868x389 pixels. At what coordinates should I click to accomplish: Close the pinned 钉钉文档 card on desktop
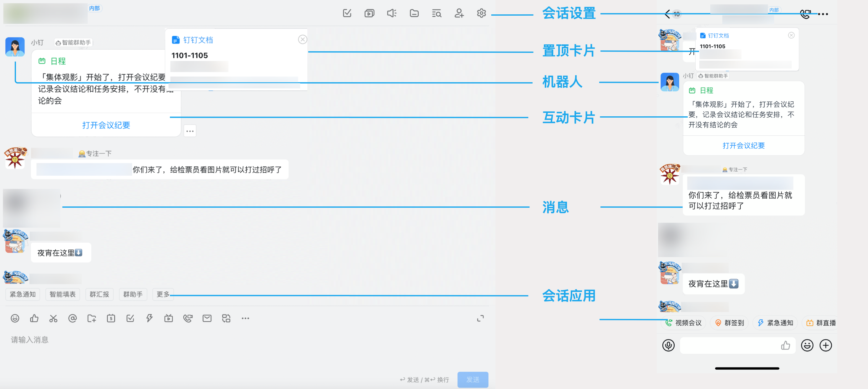(302, 39)
